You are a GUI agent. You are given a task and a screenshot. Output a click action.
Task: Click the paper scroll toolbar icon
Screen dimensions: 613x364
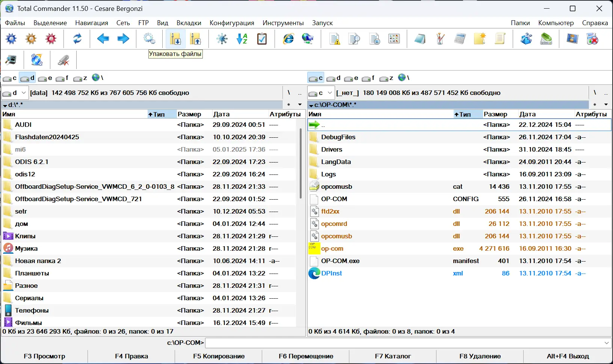click(500, 39)
